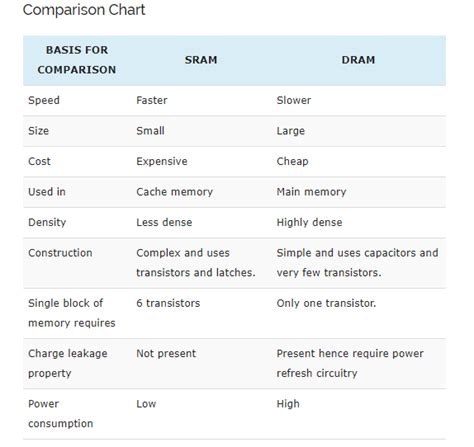Select the SRAM column header
This screenshot has height=447, width=474.
point(201,60)
